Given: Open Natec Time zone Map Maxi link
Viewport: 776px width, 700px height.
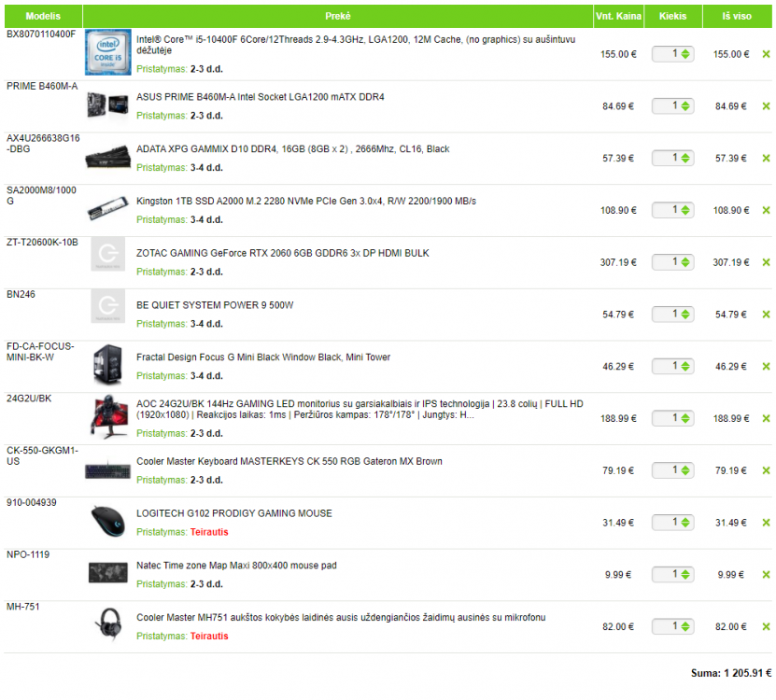Looking at the screenshot, I should [236, 566].
